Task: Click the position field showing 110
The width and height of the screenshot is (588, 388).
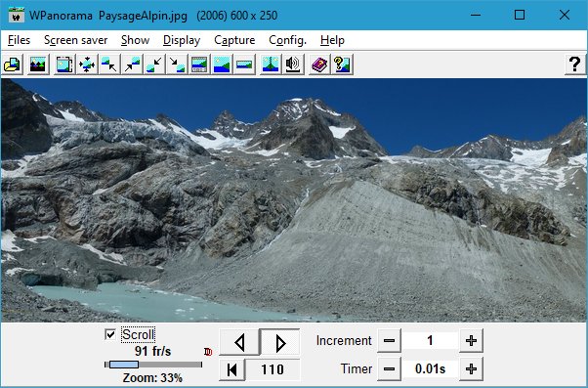Action: pyautogui.click(x=273, y=369)
